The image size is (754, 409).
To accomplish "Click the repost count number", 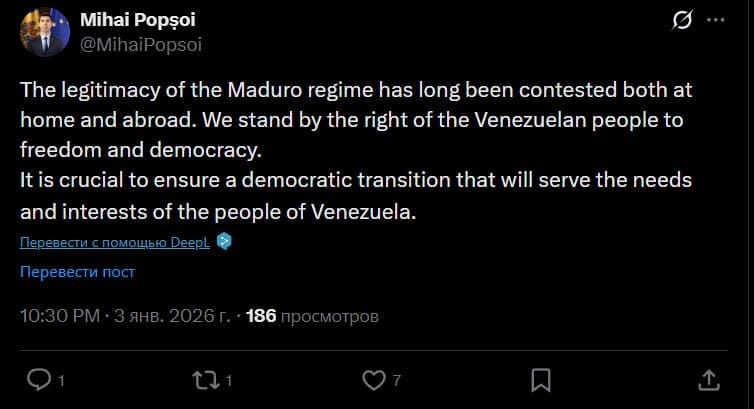I will coord(229,380).
